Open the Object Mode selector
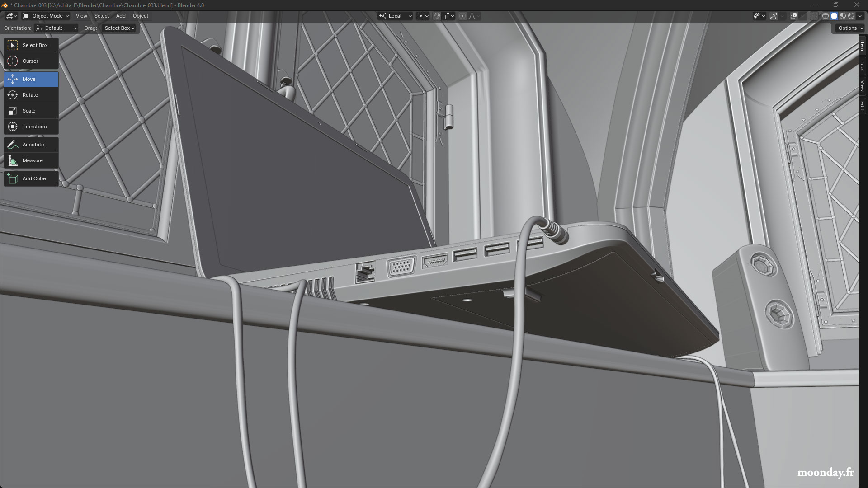 click(45, 16)
